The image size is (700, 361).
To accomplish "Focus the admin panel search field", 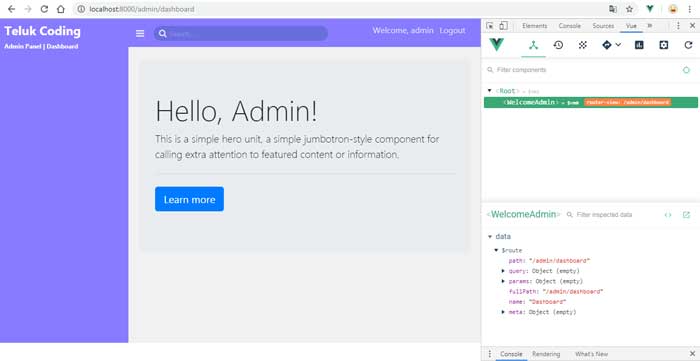I will point(241,33).
